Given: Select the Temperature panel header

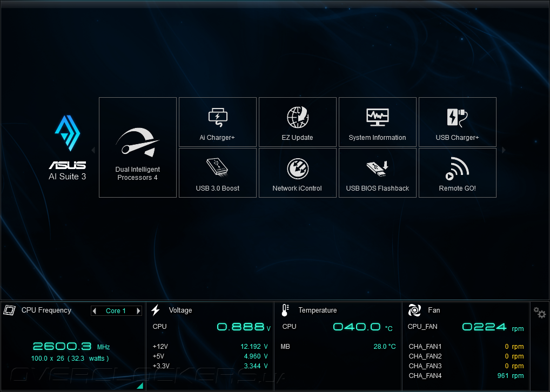Looking at the screenshot, I should coord(318,310).
